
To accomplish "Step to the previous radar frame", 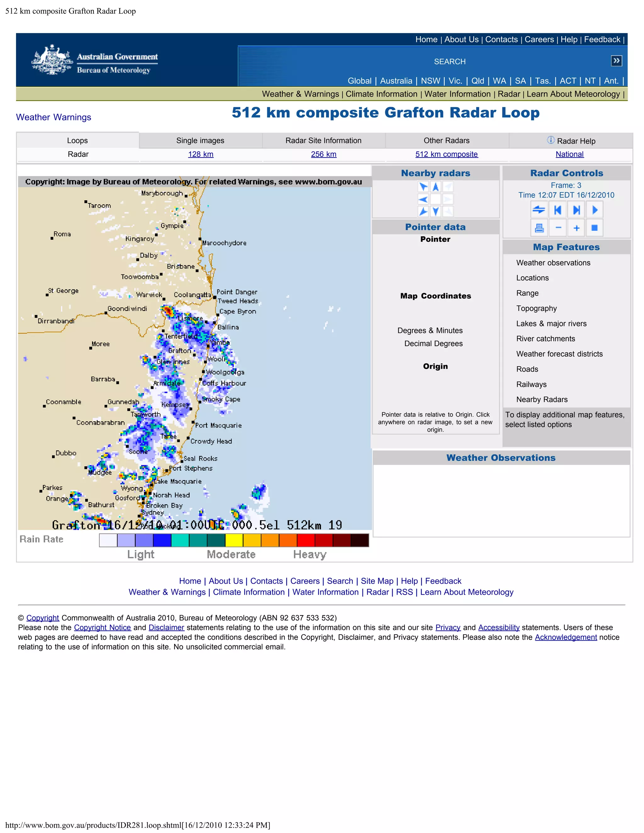I will pos(558,210).
